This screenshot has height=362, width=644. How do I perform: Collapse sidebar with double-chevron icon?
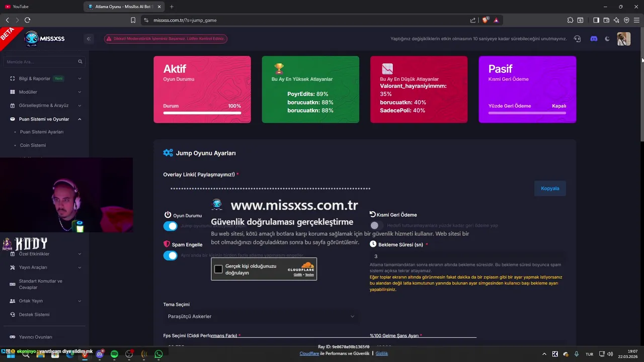(x=89, y=39)
